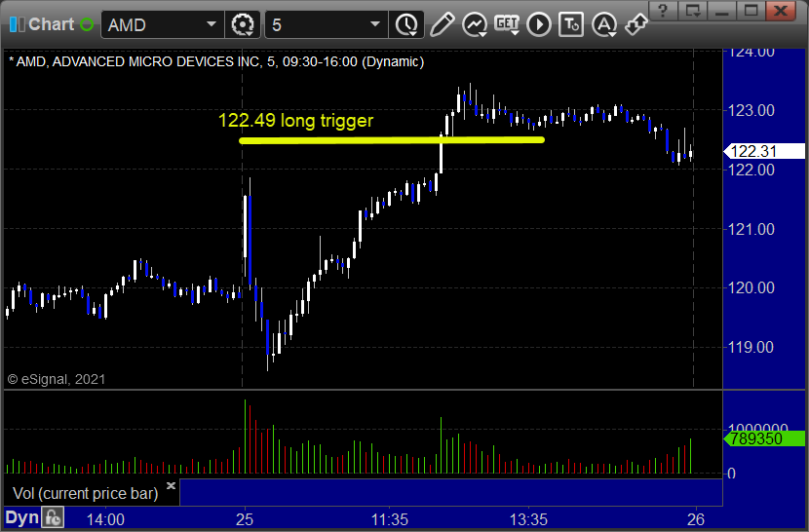The width and height of the screenshot is (809, 532).
Task: Click the 122.00 price axis label
Action: (x=751, y=170)
